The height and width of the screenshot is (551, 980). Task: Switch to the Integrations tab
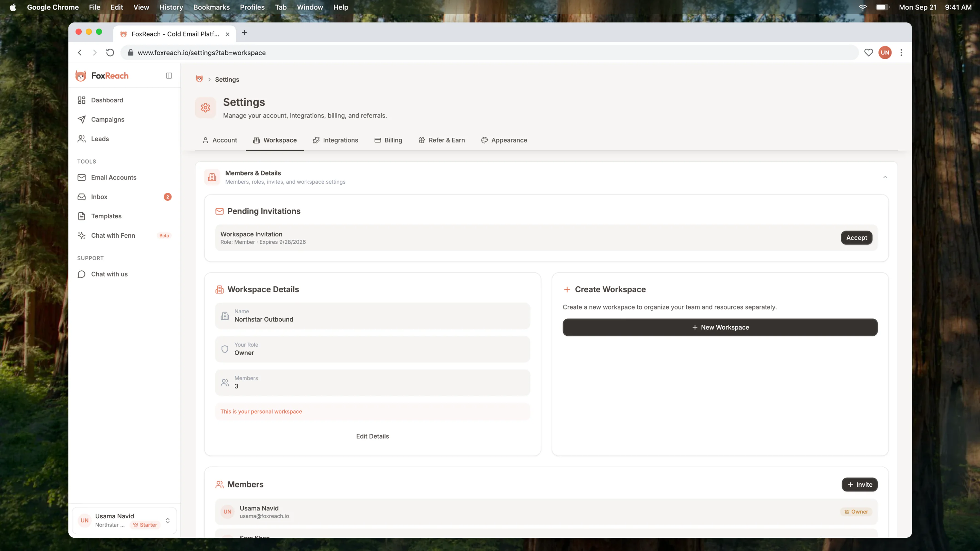coord(335,140)
